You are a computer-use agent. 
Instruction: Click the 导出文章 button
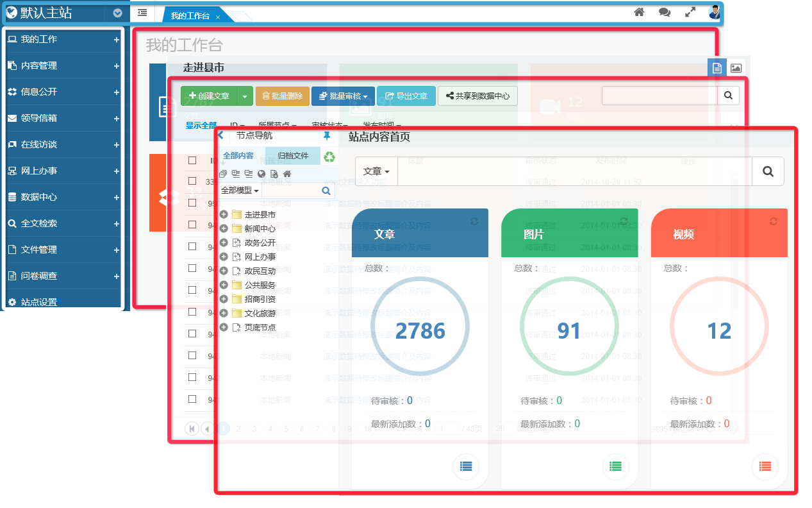[406, 96]
